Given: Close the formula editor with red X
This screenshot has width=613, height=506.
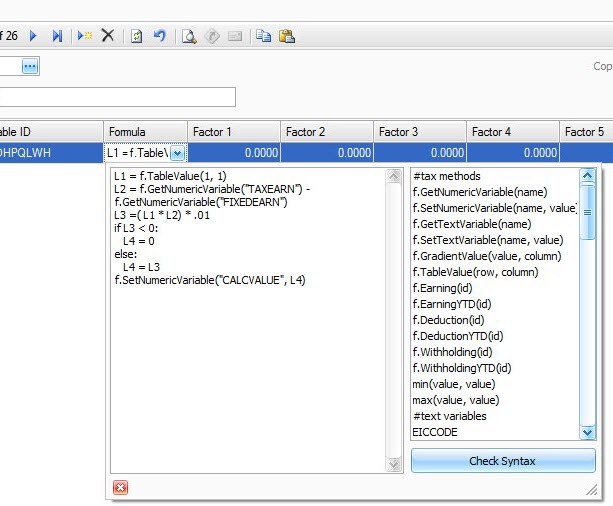Looking at the screenshot, I should coord(121,487).
